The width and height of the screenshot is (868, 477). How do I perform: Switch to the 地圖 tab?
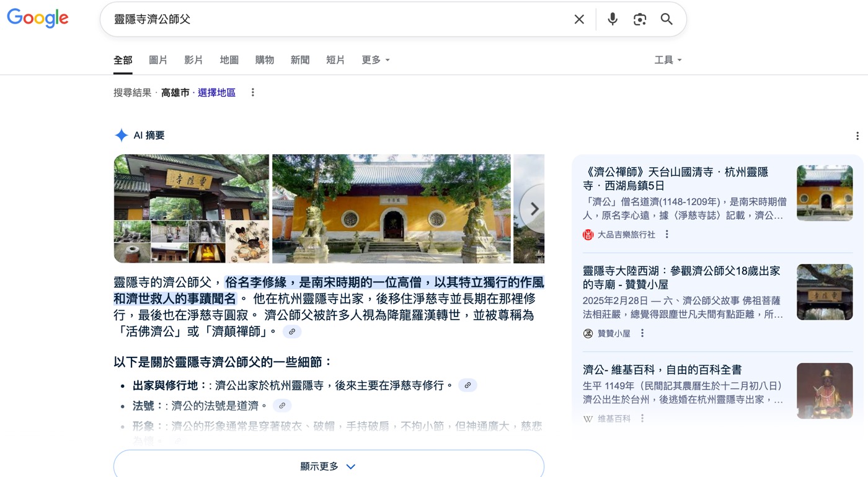[x=229, y=60]
